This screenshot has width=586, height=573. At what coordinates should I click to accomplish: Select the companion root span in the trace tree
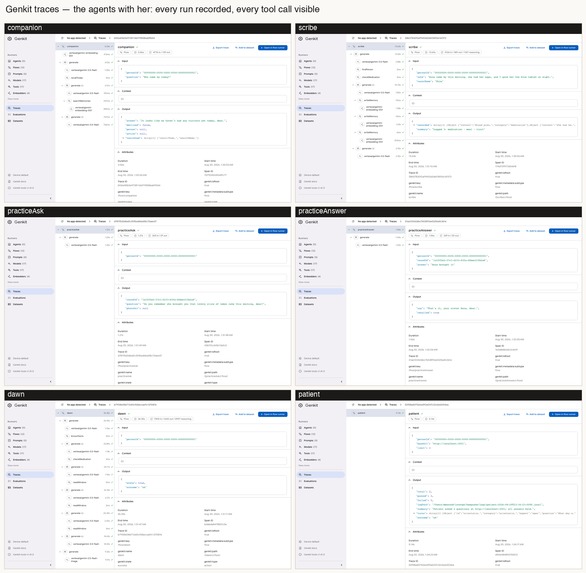tap(85, 46)
